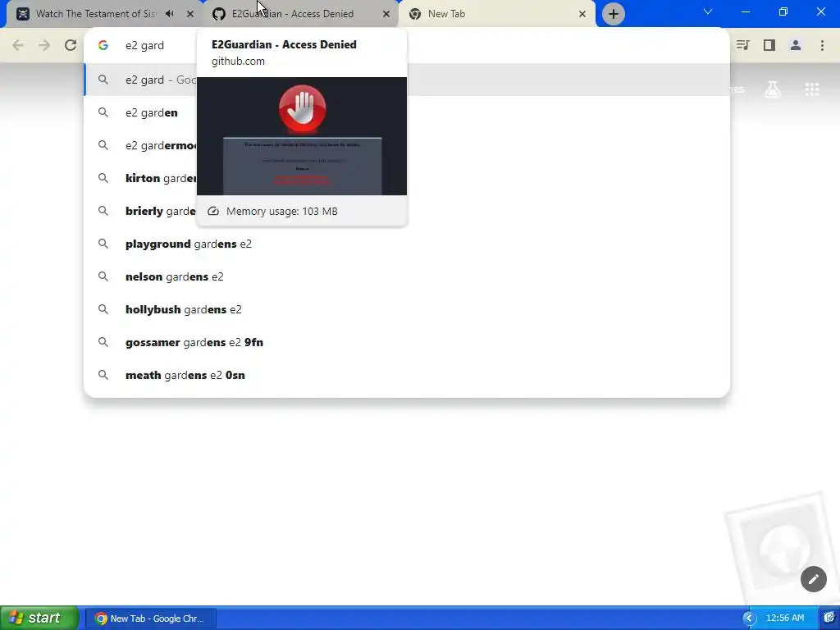This screenshot has width=840, height=630.
Task: Close the E2Guardian Access Denied tab
Action: 386,14
